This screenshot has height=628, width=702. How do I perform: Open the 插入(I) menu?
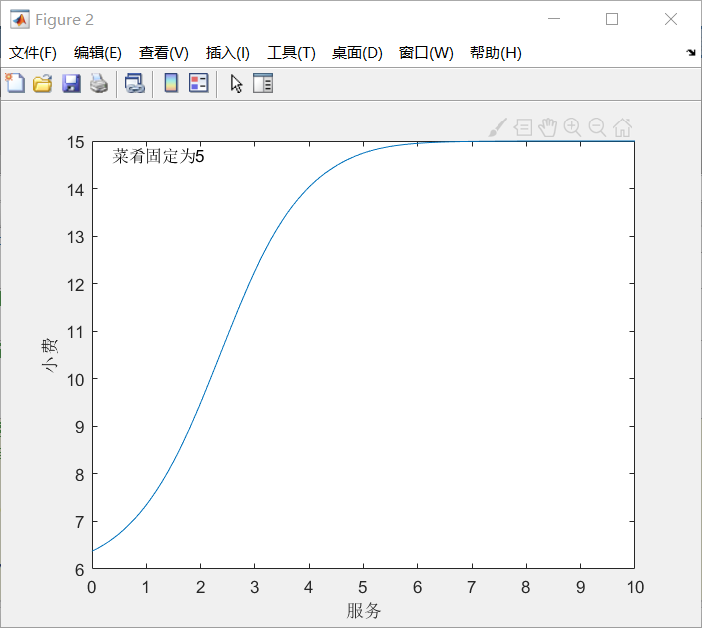tap(227, 53)
